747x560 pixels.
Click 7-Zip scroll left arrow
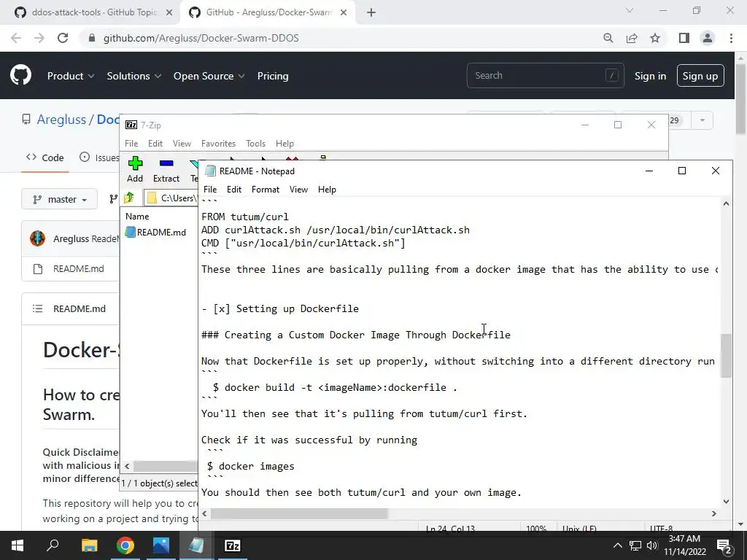[x=127, y=466]
